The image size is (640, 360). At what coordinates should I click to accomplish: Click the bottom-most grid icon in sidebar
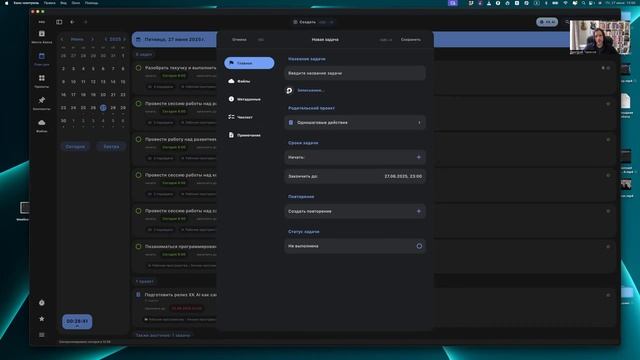coord(42,335)
